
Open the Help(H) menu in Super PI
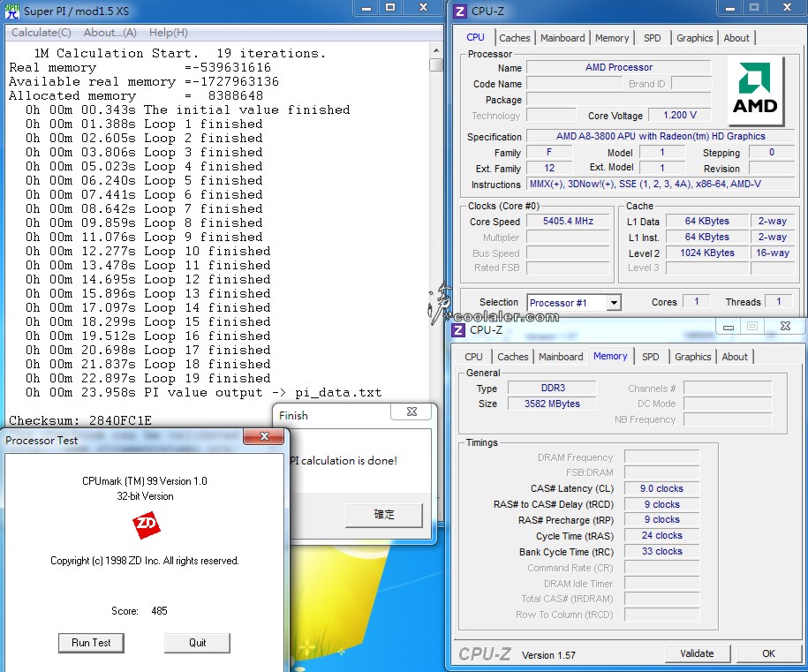169,33
